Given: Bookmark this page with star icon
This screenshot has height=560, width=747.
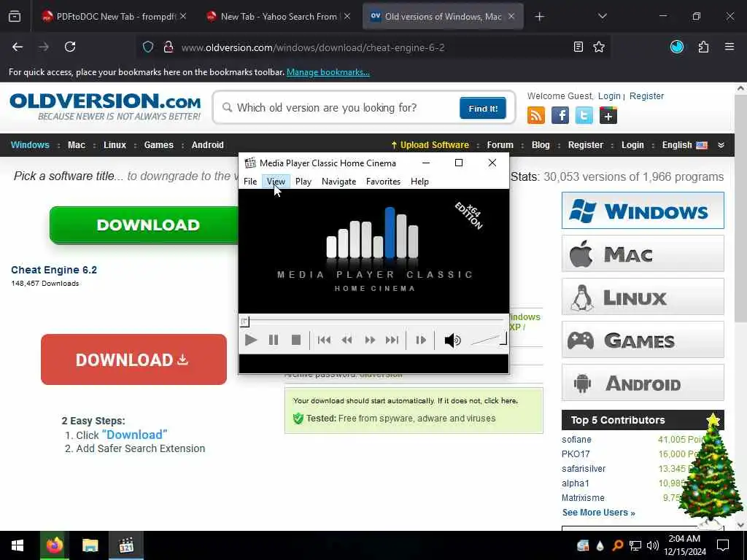Looking at the screenshot, I should click(x=599, y=47).
